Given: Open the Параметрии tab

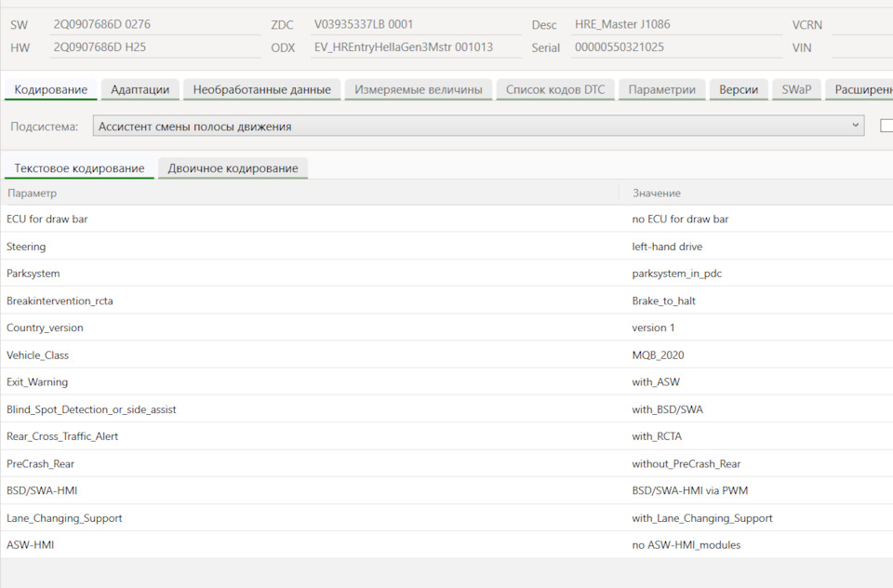Looking at the screenshot, I should tap(661, 89).
